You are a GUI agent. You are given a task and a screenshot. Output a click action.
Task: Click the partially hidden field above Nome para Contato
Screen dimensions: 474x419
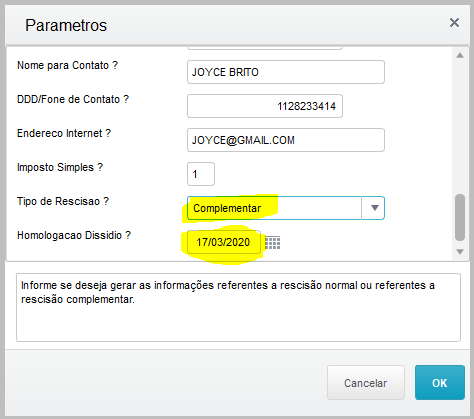click(x=265, y=48)
